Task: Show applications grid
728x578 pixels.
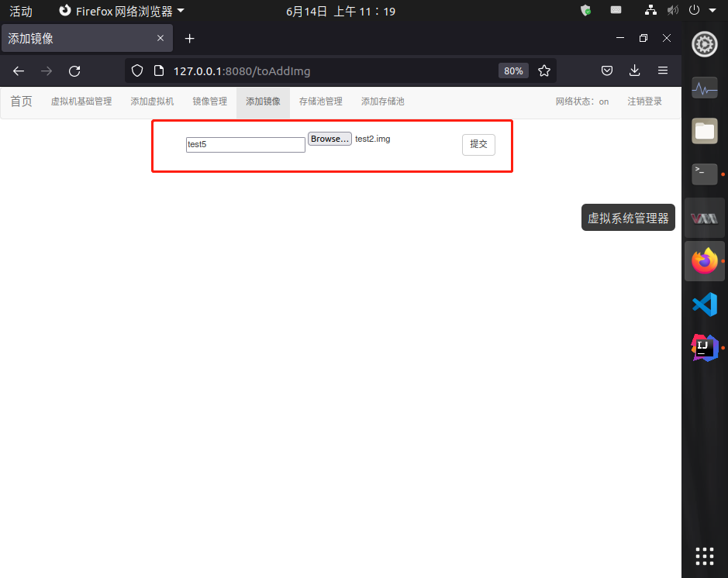Action: pos(705,556)
